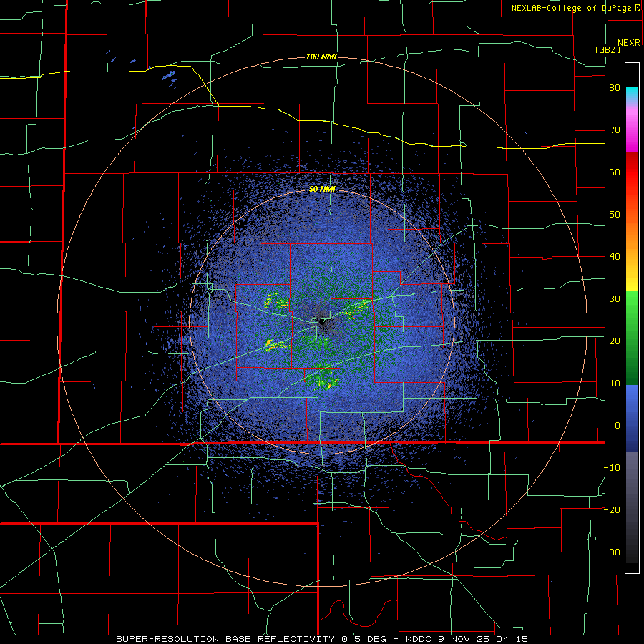Click the -20 value on reflectivity scale
The image size is (644, 644).
click(612, 509)
